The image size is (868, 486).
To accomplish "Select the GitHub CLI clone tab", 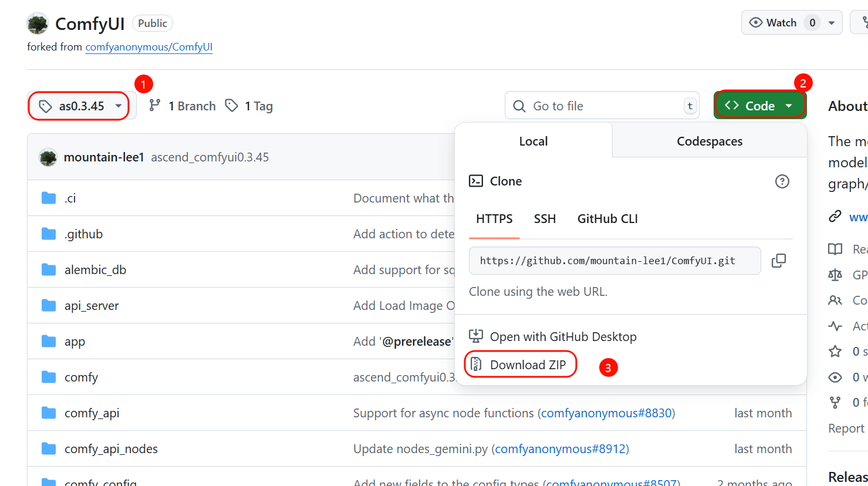I will click(607, 219).
